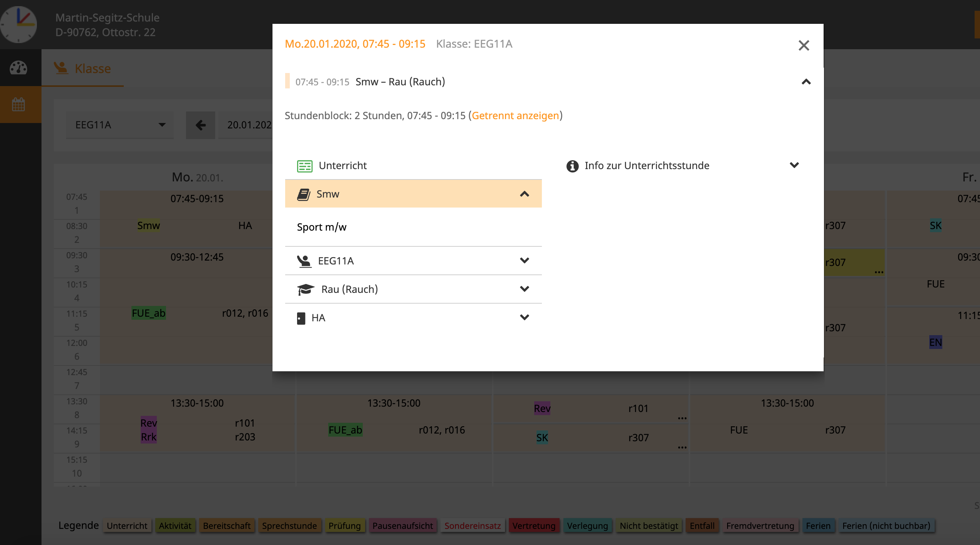Click the WebUntis clock logo
Image resolution: width=980 pixels, height=545 pixels.
tap(18, 24)
